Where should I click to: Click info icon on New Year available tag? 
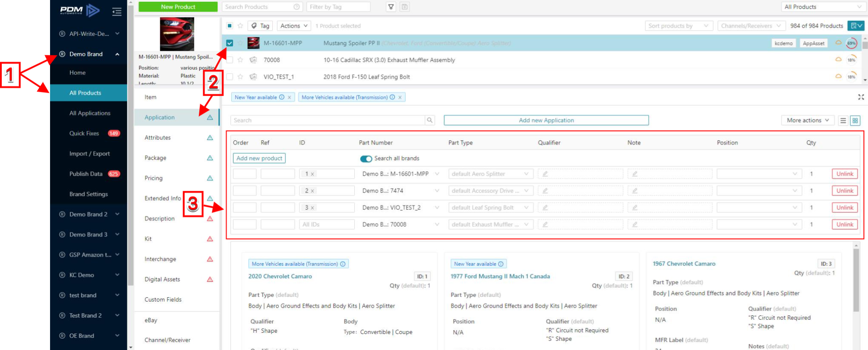point(282,97)
